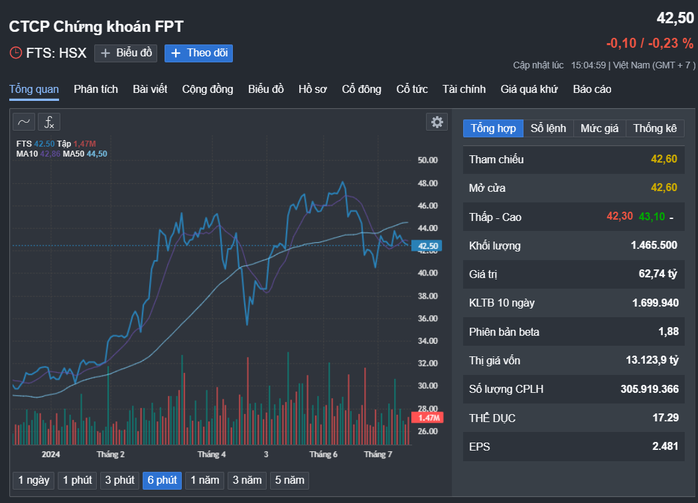The width and height of the screenshot is (698, 503).
Task: Choose the 1 ngày time range
Action: (34, 481)
